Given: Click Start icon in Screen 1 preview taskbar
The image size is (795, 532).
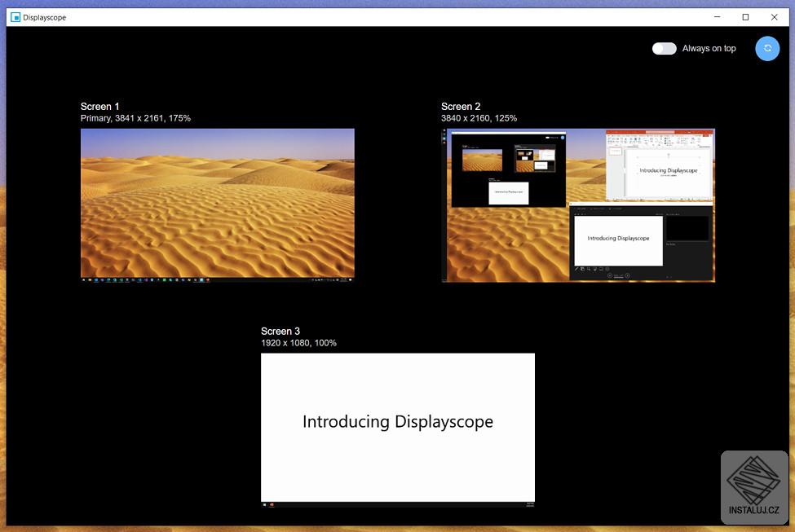Looking at the screenshot, I should coord(84,280).
